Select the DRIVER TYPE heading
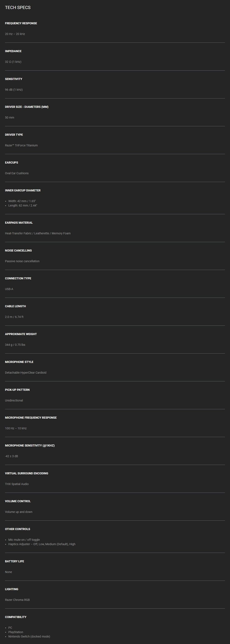This screenshot has height=644, width=230. coord(14,135)
